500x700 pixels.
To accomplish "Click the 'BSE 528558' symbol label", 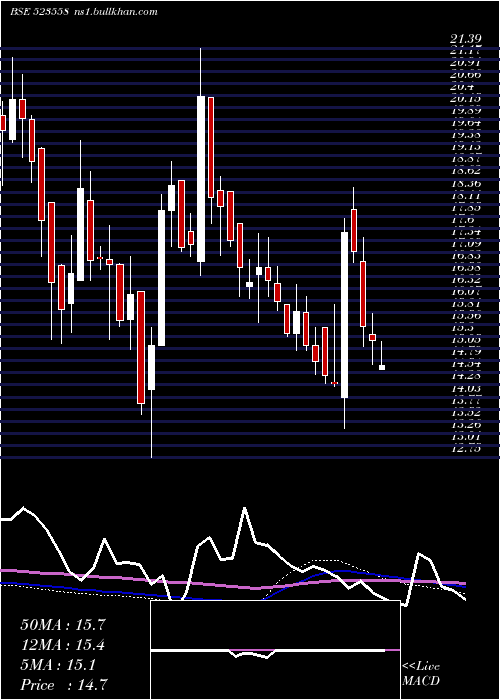I will click(x=39, y=11).
